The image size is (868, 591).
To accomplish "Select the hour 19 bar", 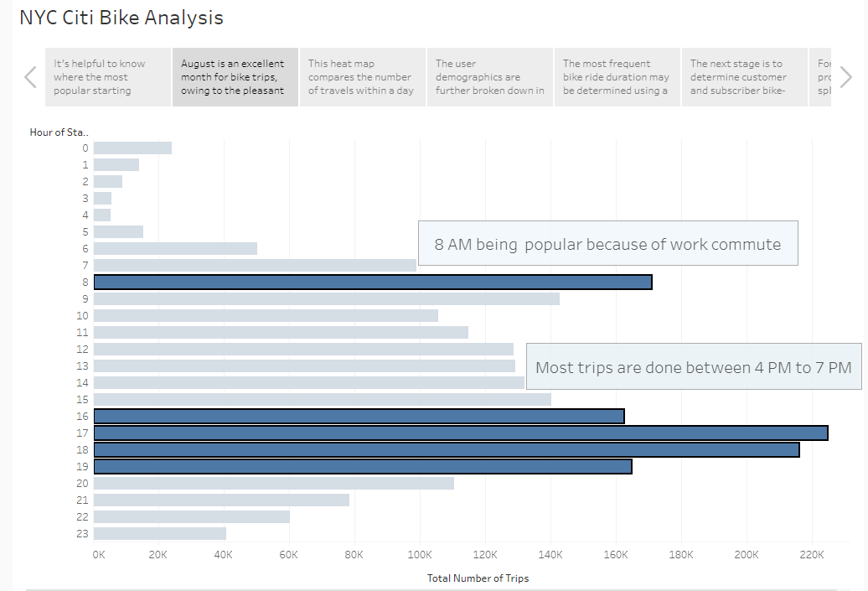I will (x=363, y=466).
